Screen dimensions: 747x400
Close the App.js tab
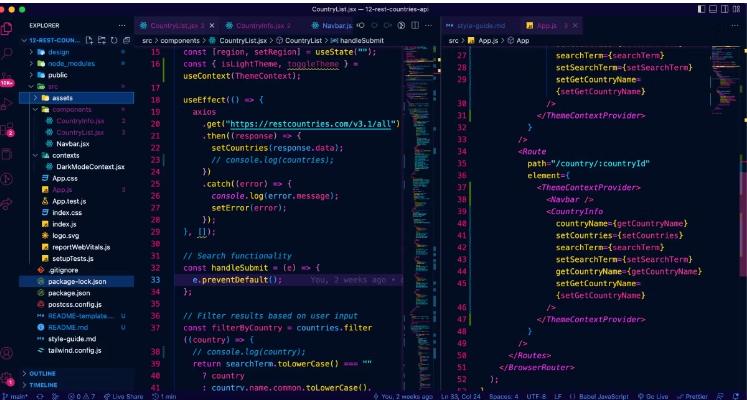tap(575, 25)
